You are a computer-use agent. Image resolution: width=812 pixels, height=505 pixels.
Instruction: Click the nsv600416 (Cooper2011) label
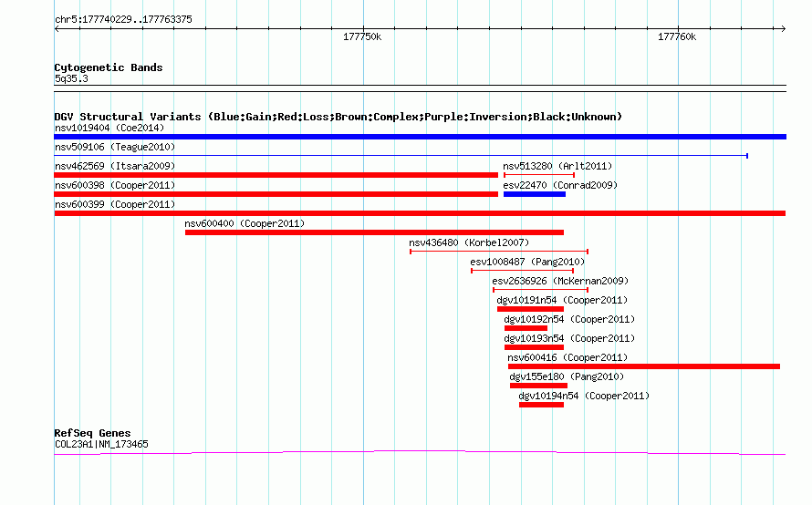point(567,357)
